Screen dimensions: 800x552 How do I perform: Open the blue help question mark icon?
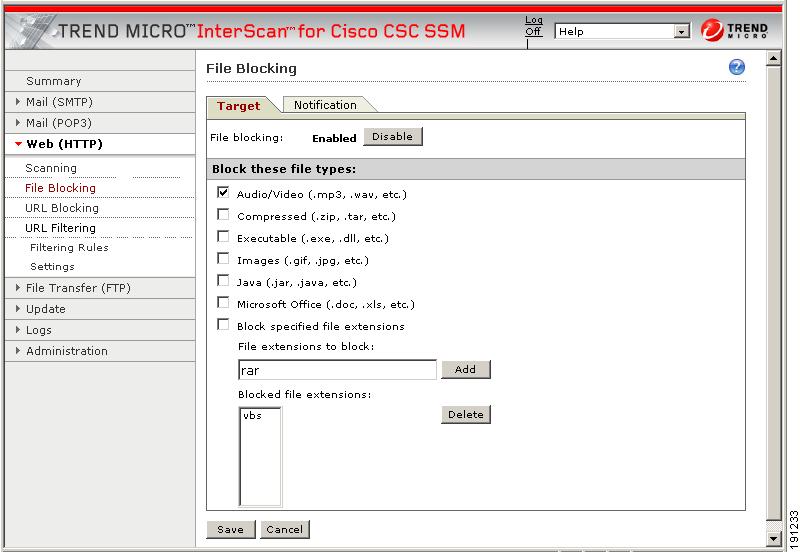736,67
